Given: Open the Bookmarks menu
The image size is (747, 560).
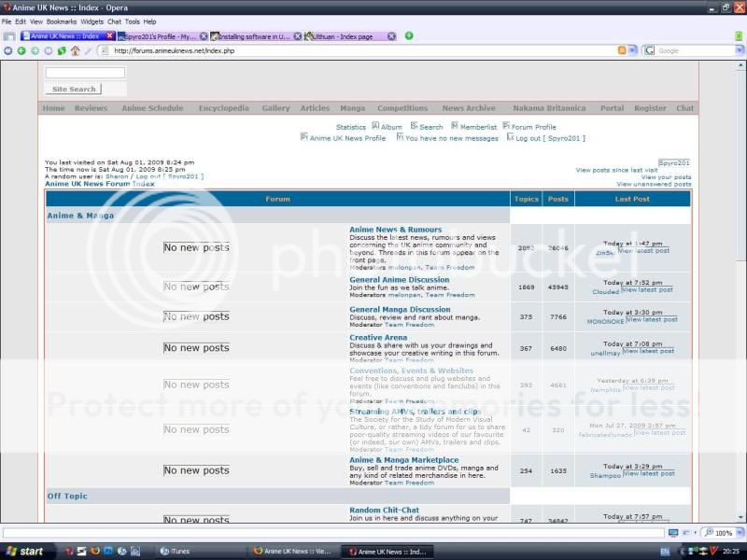Looking at the screenshot, I should pyautogui.click(x=62, y=21).
